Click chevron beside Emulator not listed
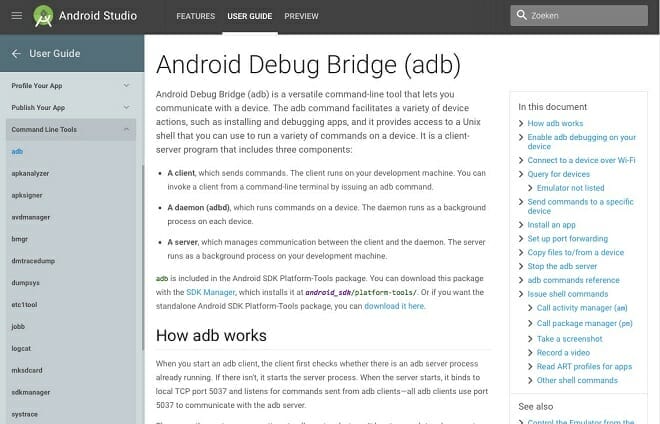The image size is (660, 424). (530, 188)
